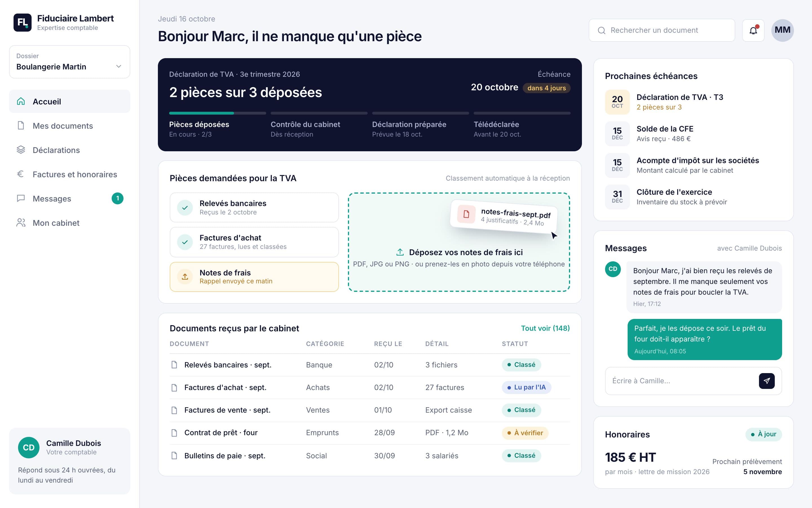Image resolution: width=812 pixels, height=508 pixels.
Task: Click the checkmark on Factures d'achat
Action: pos(185,242)
